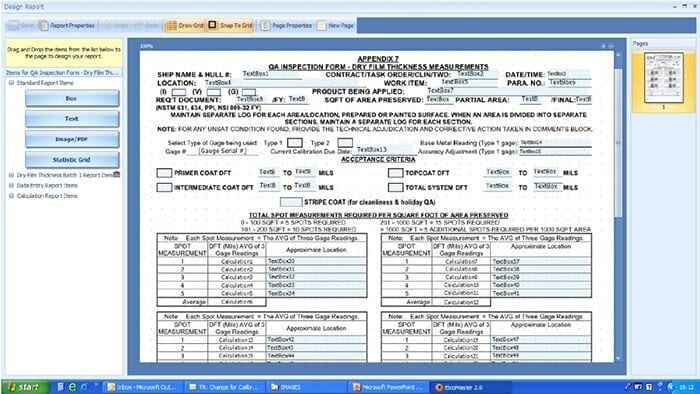
Task: Click the system tray clock
Action: (x=686, y=387)
